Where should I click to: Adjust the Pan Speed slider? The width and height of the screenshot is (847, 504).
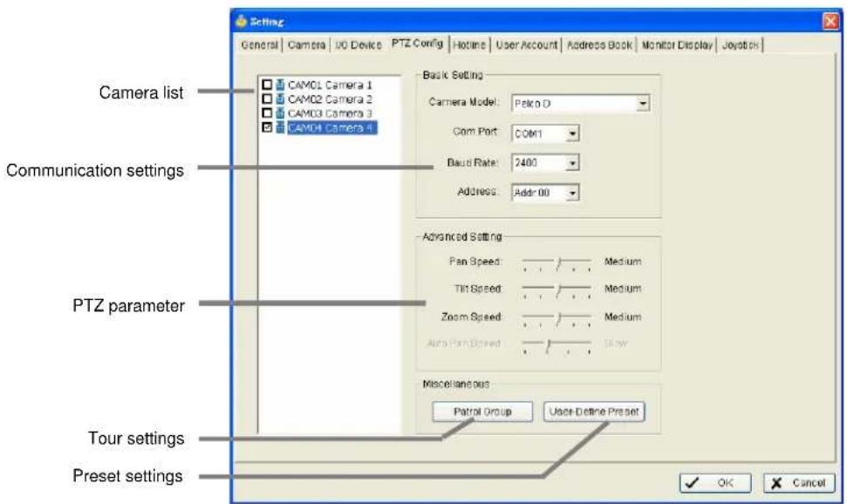557,263
